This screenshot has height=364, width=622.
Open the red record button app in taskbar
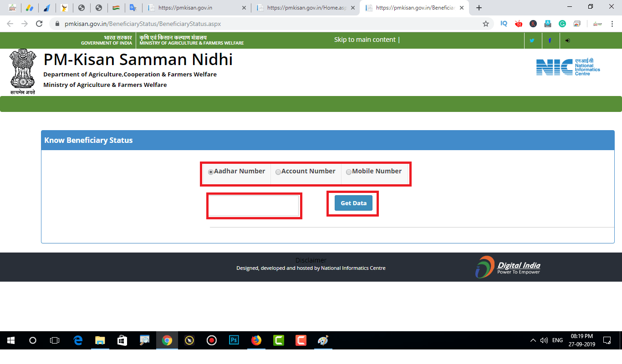pyautogui.click(x=212, y=340)
